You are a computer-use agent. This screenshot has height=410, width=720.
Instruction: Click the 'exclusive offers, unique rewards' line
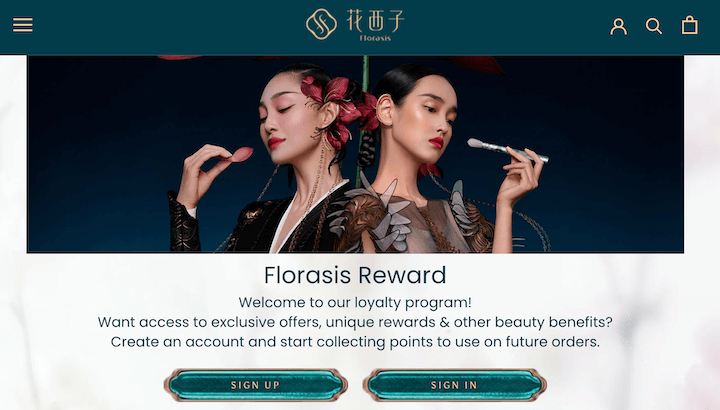[355, 322]
